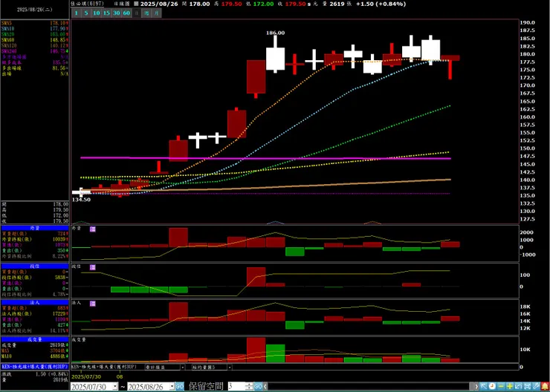550x392 pixels.
Task: Click the 保留空間 value input field
Action: coord(236,386)
